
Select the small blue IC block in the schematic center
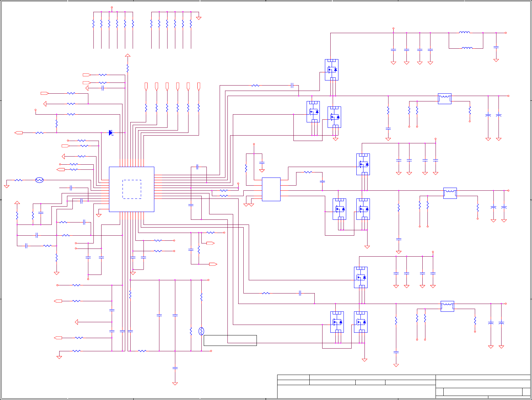click(x=271, y=189)
